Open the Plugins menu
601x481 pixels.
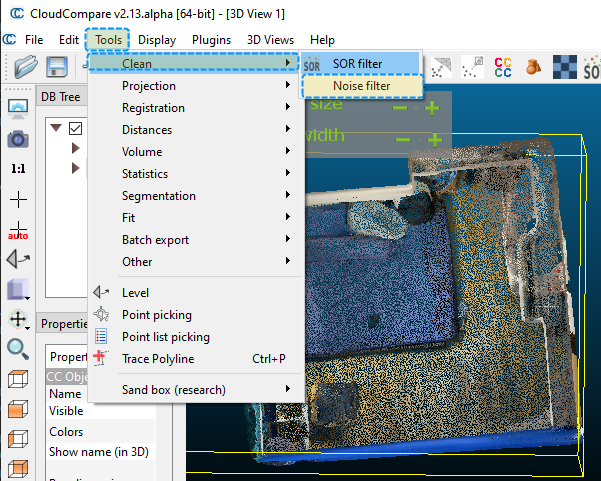click(210, 40)
